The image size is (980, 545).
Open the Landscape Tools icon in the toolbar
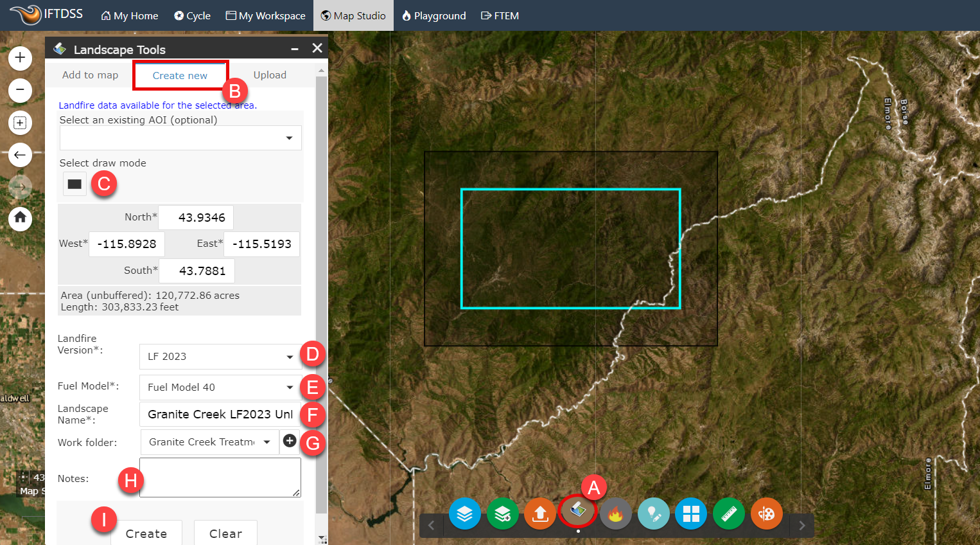click(x=577, y=514)
